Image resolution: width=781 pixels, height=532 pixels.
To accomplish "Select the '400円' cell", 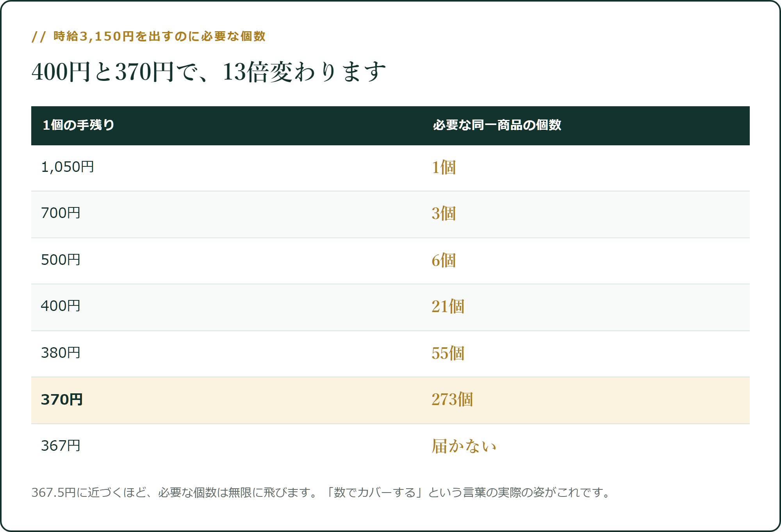I will (61, 306).
